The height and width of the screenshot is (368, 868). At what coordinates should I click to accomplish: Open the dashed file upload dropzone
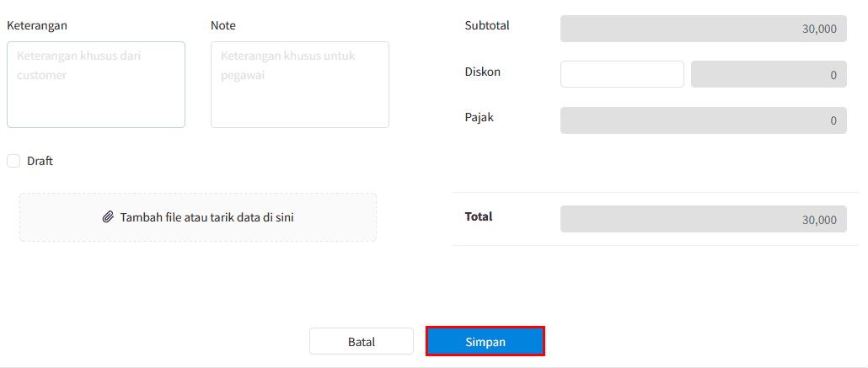pos(198,217)
